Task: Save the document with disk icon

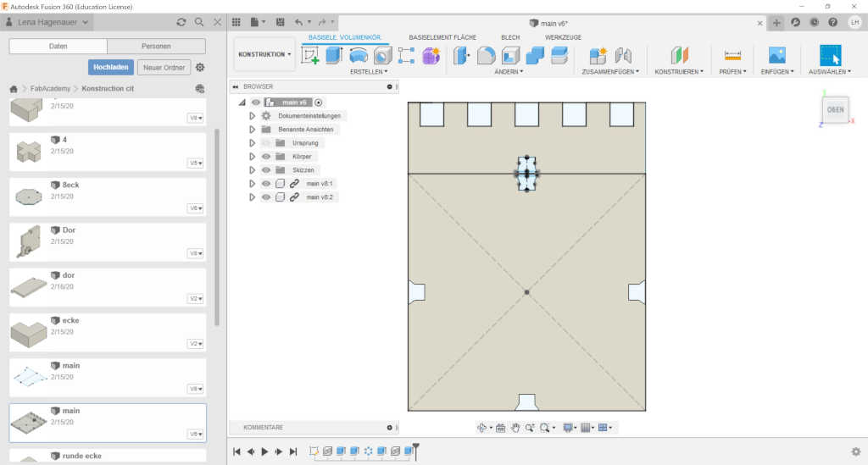Action: (x=280, y=22)
